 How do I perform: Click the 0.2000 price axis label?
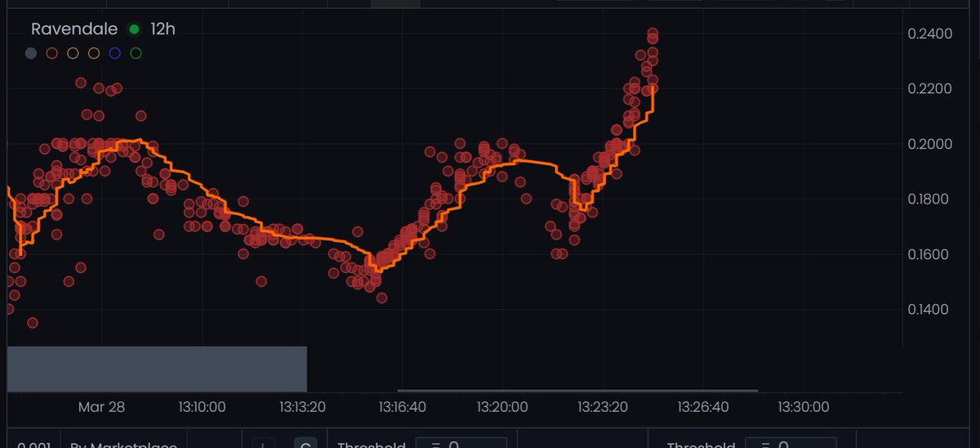[929, 144]
